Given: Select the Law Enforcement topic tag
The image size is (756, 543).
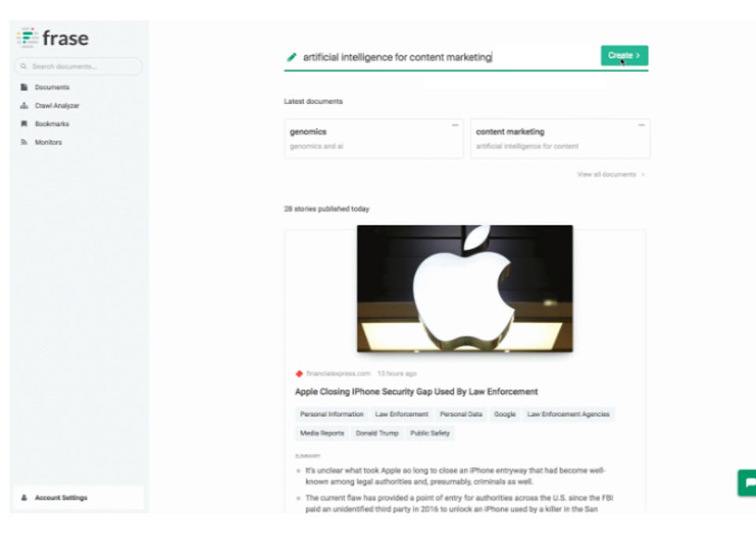Looking at the screenshot, I should tap(402, 415).
